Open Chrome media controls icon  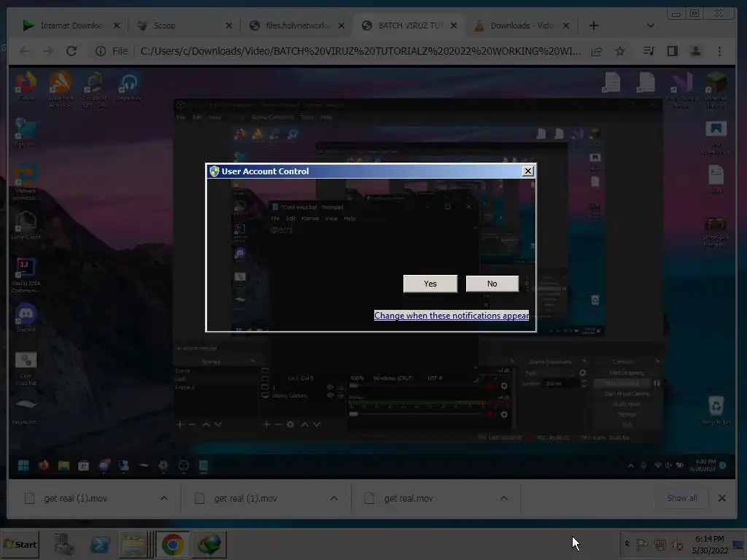click(649, 51)
